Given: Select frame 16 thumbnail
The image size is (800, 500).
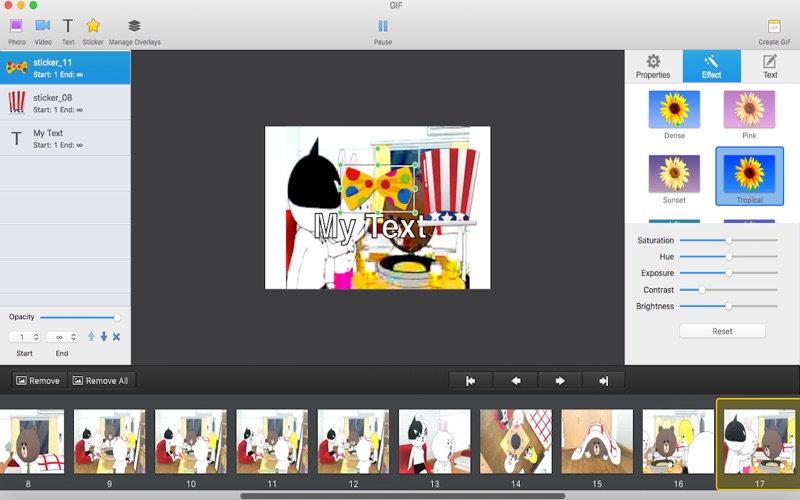Looking at the screenshot, I should pos(678,441).
